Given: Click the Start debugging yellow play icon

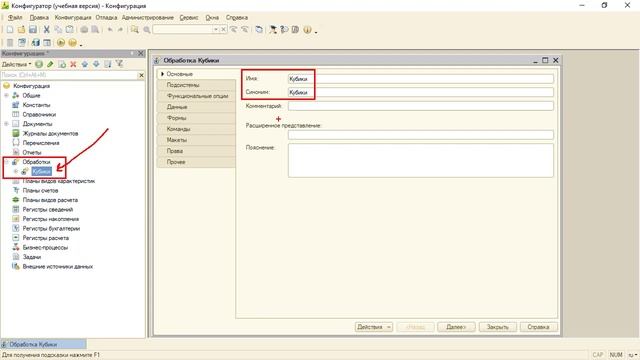Looking at the screenshot, I should coord(61,42).
